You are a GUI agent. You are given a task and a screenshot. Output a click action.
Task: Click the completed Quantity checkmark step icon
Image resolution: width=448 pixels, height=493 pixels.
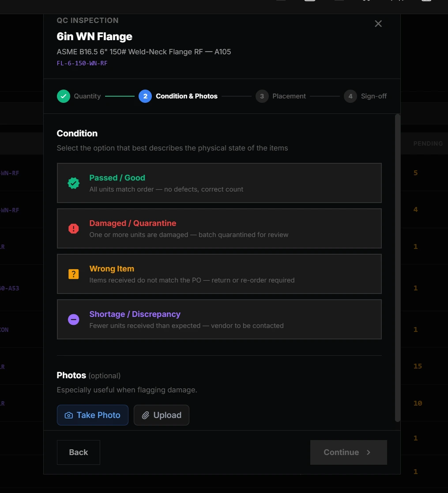(x=64, y=96)
